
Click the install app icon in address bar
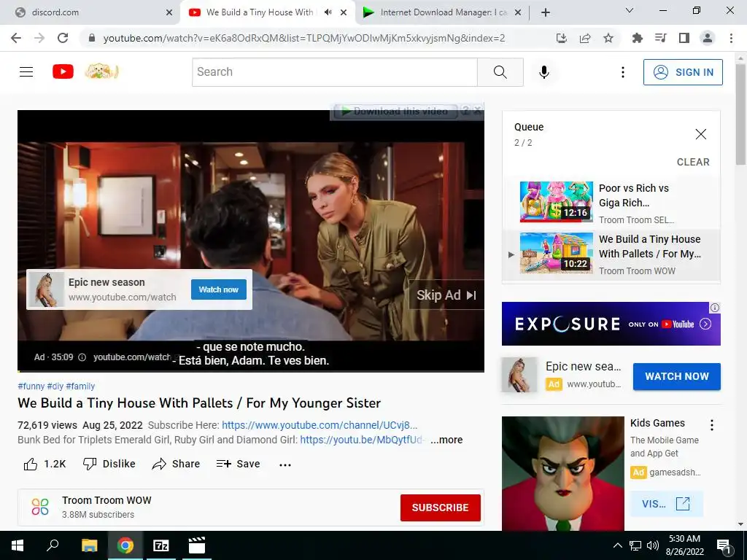[562, 38]
